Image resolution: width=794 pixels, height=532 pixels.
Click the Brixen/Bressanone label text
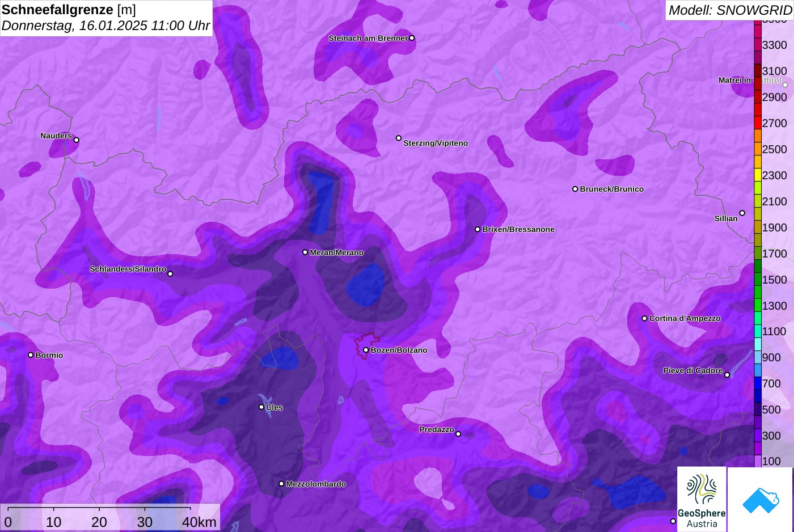518,229
